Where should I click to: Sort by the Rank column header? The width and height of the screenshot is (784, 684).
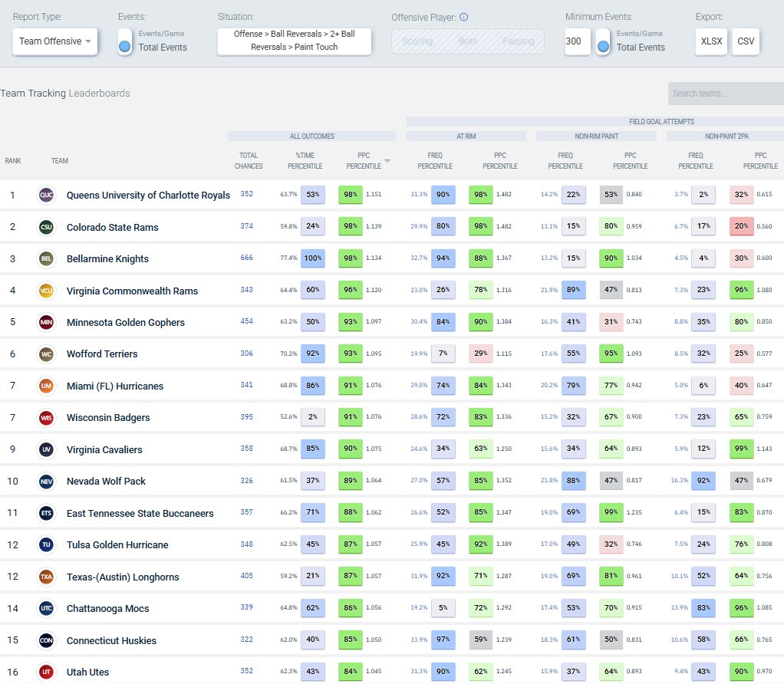tap(13, 161)
